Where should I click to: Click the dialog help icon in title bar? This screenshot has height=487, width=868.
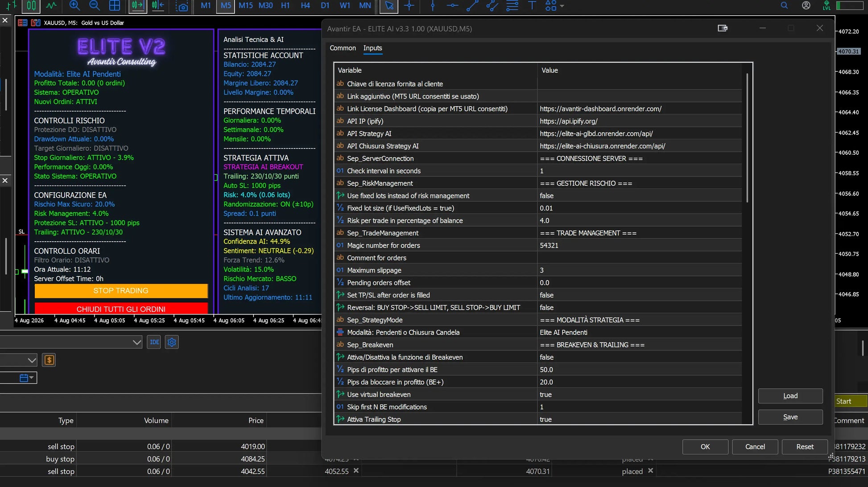[723, 28]
